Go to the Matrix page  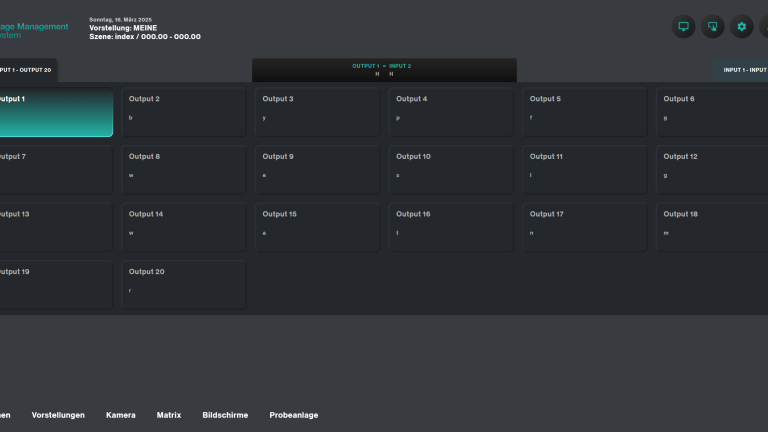[169, 415]
